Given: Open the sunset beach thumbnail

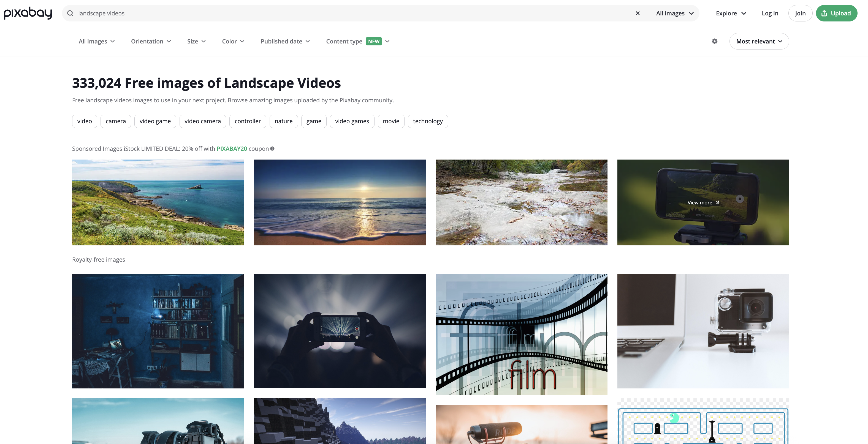Looking at the screenshot, I should tap(339, 202).
